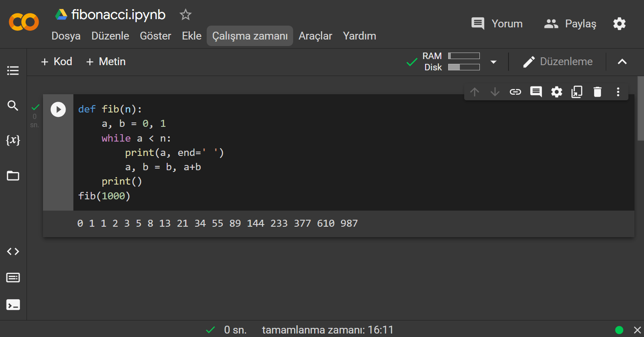Collapse the header with chevron up
This screenshot has width=644, height=337.
click(622, 62)
